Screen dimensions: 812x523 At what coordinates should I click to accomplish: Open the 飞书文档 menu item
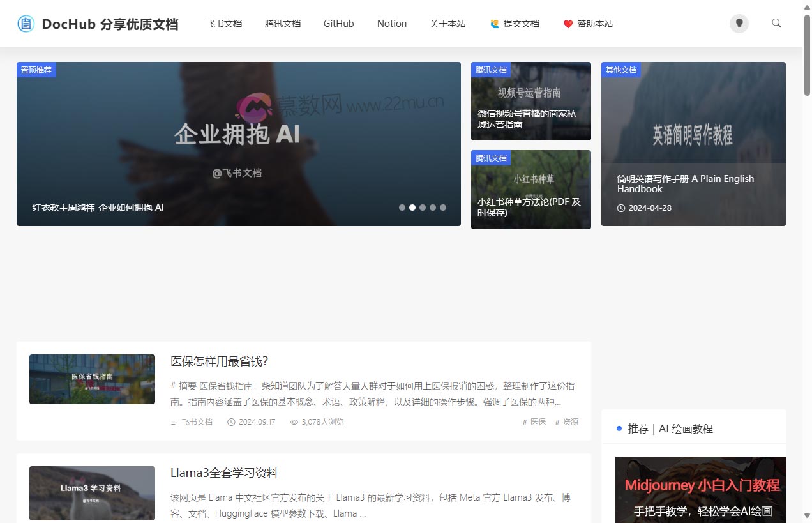224,24
